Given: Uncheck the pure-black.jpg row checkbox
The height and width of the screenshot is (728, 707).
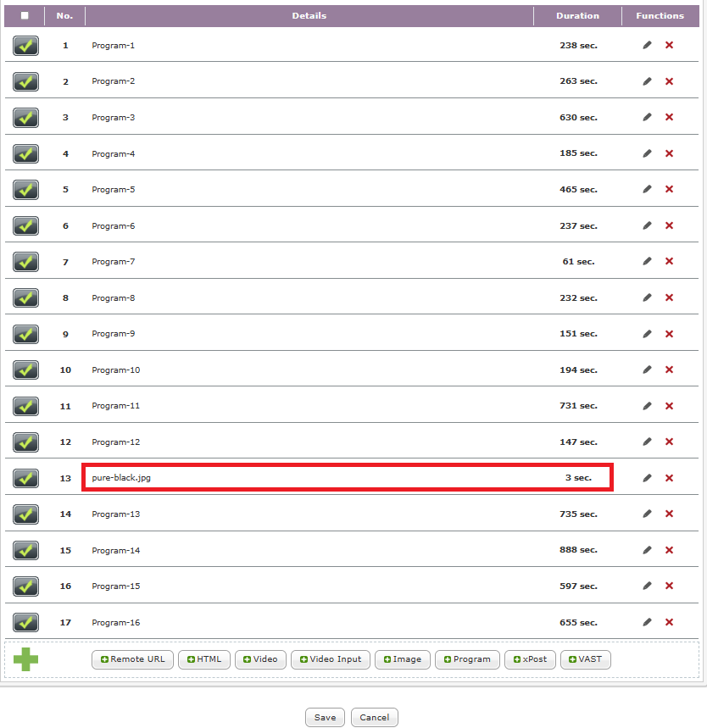Looking at the screenshot, I should [x=25, y=478].
